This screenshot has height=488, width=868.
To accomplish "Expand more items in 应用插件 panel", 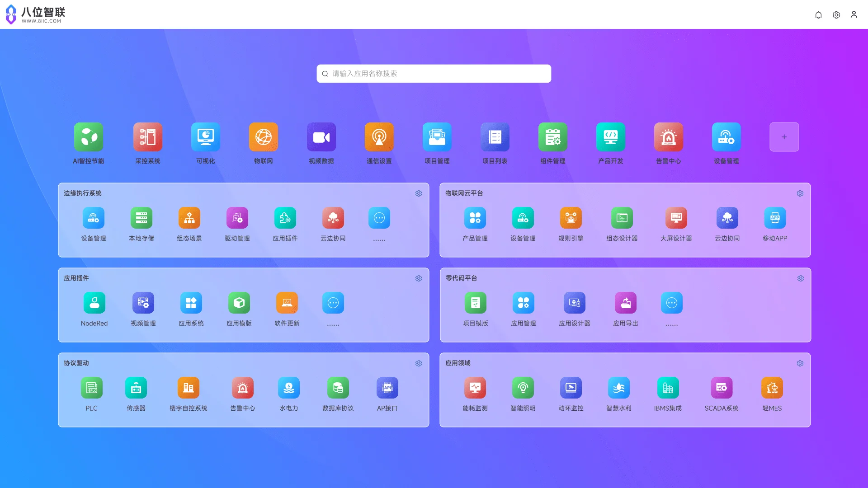I will pyautogui.click(x=333, y=303).
